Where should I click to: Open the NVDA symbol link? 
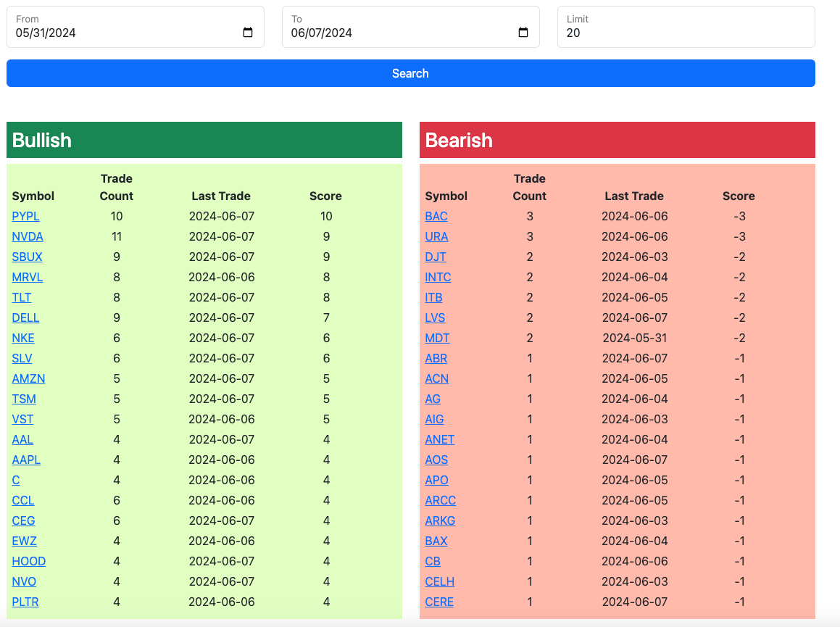28,237
